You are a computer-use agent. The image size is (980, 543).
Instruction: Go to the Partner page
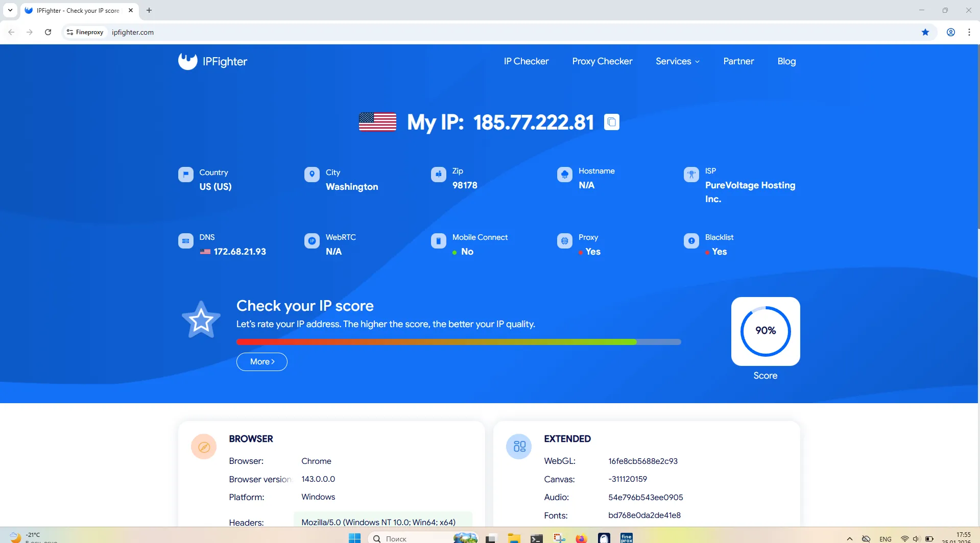click(738, 61)
